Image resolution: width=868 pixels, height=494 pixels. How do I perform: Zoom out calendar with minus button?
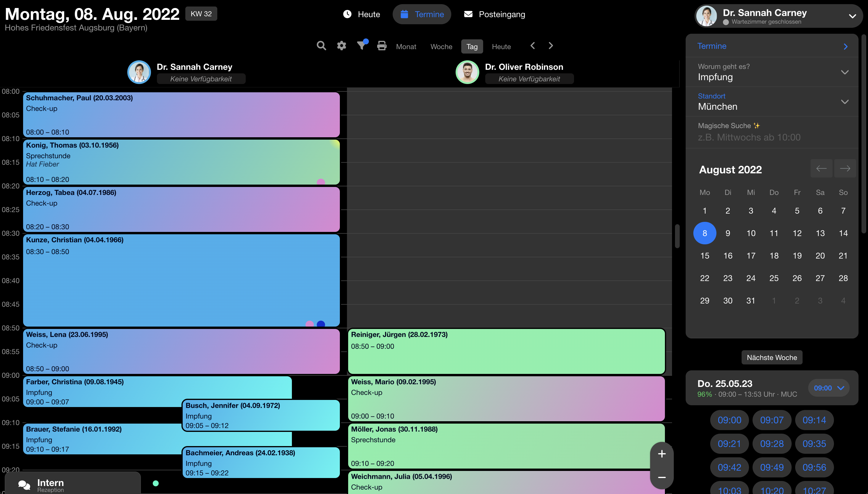click(x=662, y=477)
